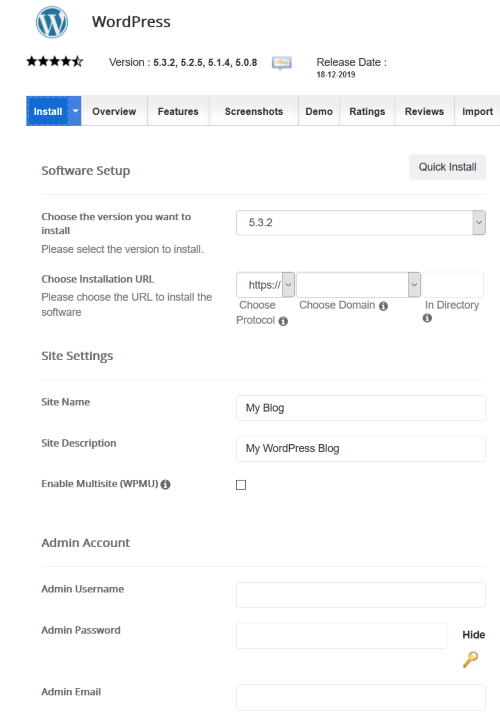Switch to the Features tab
The image size is (500, 716).
pos(178,111)
